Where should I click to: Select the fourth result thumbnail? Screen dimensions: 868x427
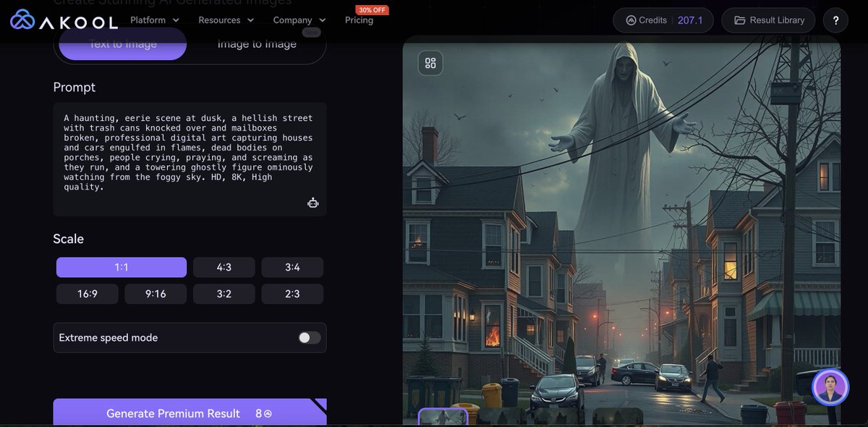pyautogui.click(x=618, y=417)
